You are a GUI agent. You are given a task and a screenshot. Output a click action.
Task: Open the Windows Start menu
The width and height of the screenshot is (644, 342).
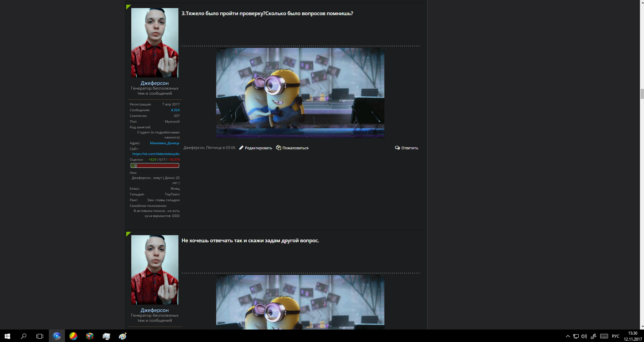tap(7, 336)
